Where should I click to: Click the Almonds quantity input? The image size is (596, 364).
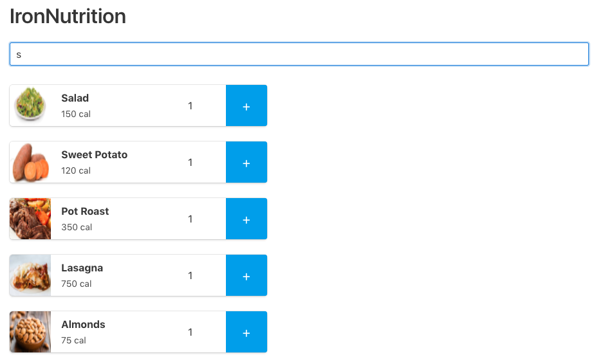coord(191,332)
